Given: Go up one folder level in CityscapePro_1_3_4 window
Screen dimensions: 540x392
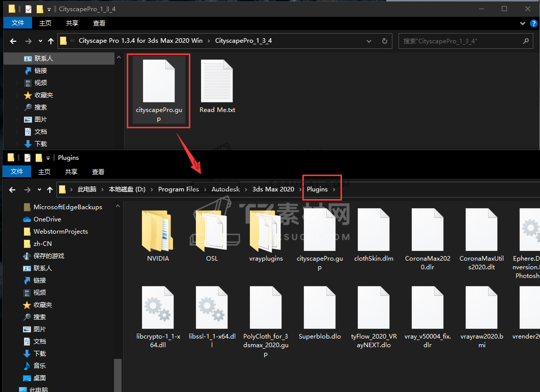Looking at the screenshot, I should pos(50,41).
